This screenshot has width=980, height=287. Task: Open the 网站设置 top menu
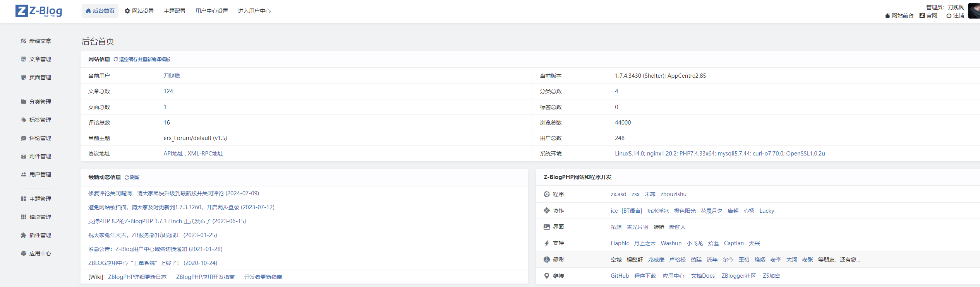point(139,11)
